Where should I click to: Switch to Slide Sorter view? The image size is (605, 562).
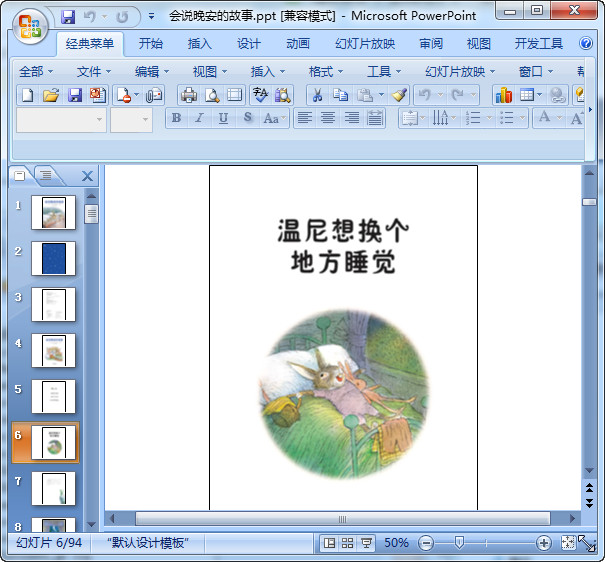(x=347, y=543)
